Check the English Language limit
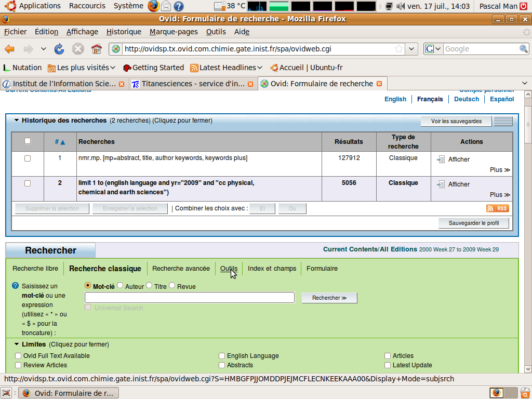The width and height of the screenshot is (532, 399). pos(222,356)
